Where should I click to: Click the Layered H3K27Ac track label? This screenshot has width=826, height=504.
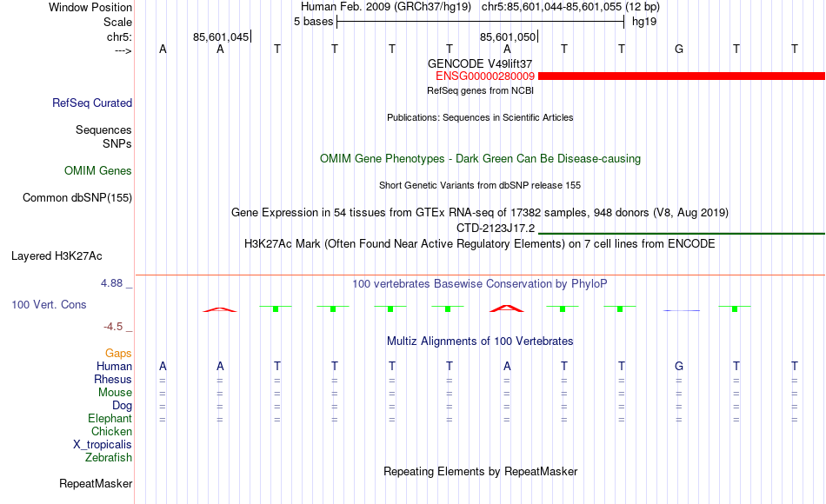click(57, 256)
